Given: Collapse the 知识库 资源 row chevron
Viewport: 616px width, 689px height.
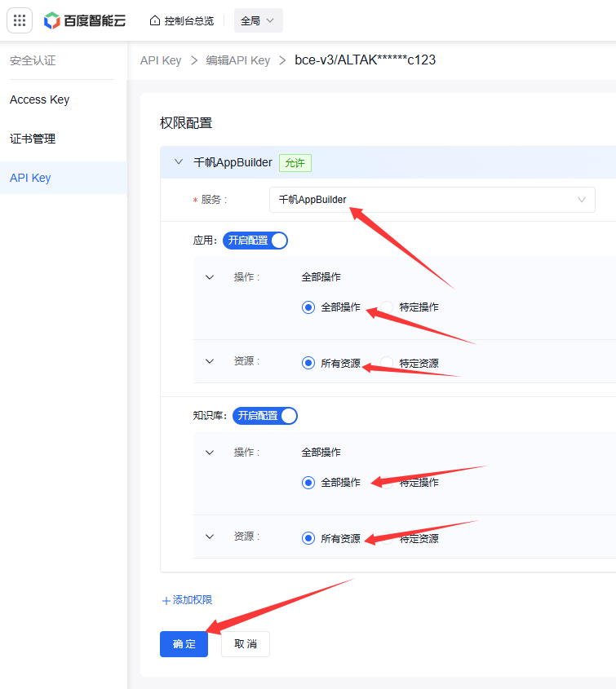Looking at the screenshot, I should (210, 537).
